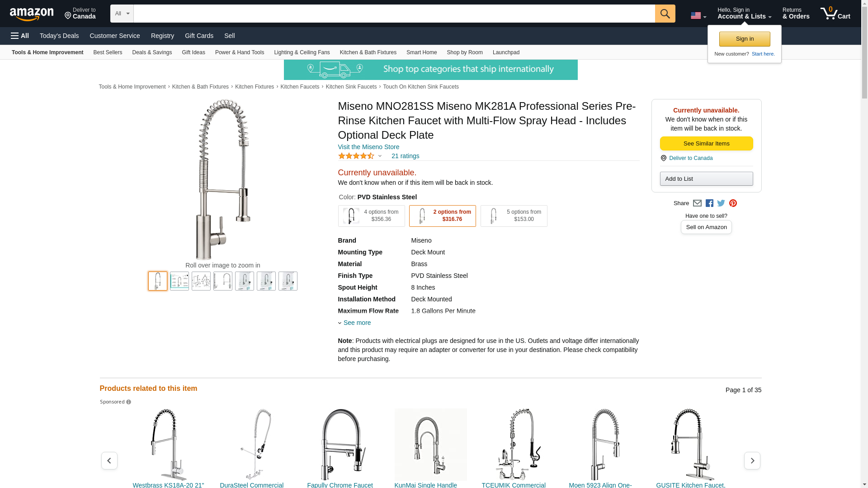868x488 pixels.
Task: Select the $356.36 color option
Action: [x=371, y=216]
